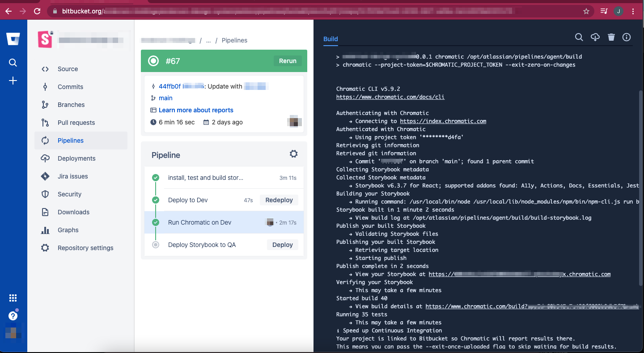This screenshot has height=353, width=644.
Task: Bookmark this page with star icon
Action: (586, 11)
